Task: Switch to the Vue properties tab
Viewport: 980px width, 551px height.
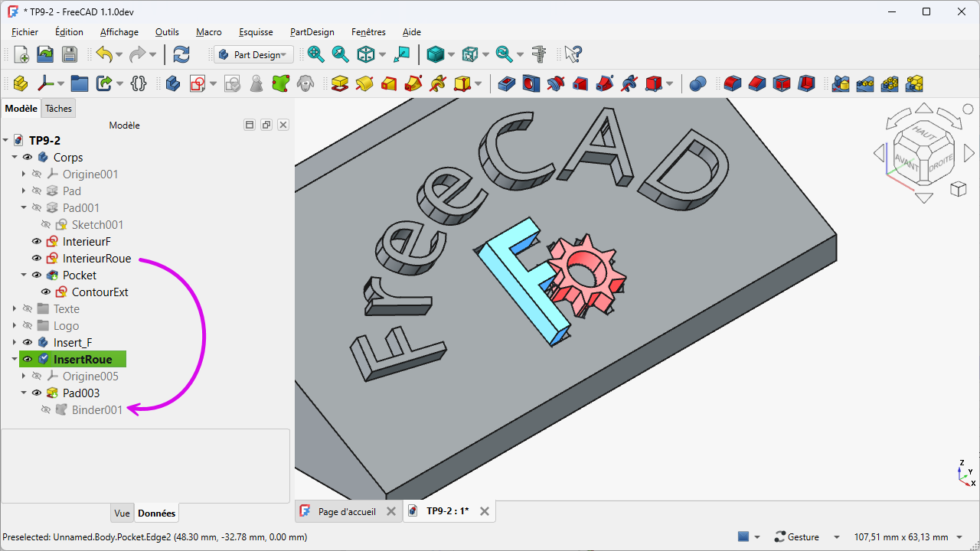Action: [122, 514]
